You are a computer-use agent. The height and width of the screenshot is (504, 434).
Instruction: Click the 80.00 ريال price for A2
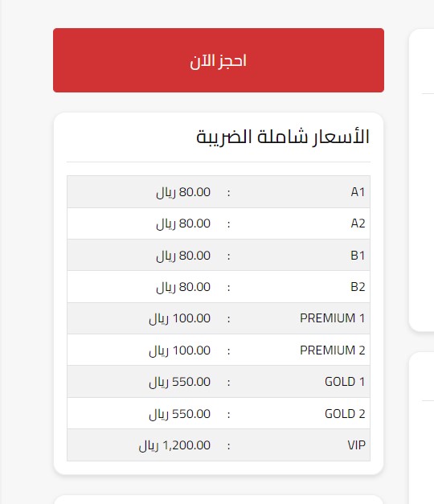coord(183,223)
